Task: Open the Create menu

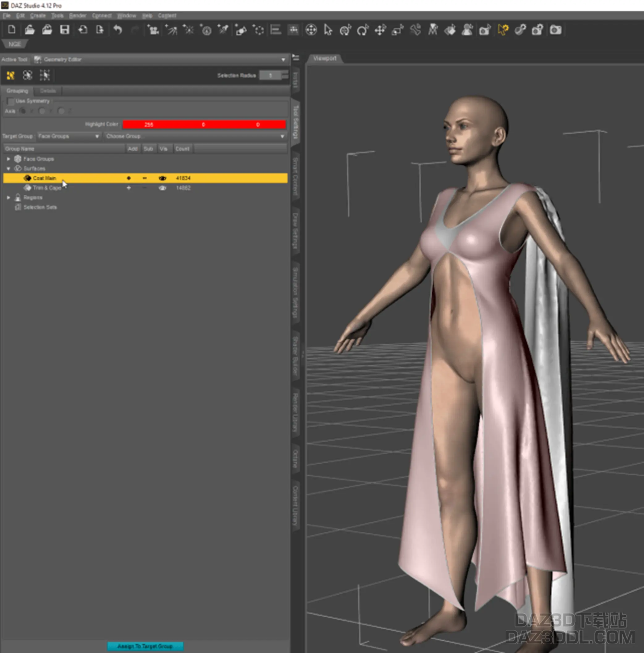Action: (x=38, y=15)
